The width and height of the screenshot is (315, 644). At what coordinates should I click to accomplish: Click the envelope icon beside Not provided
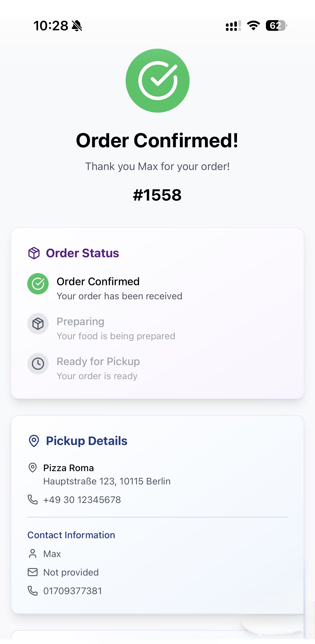point(32,572)
